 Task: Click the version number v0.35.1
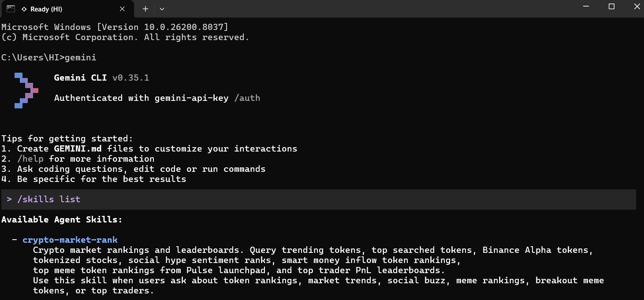click(x=130, y=78)
